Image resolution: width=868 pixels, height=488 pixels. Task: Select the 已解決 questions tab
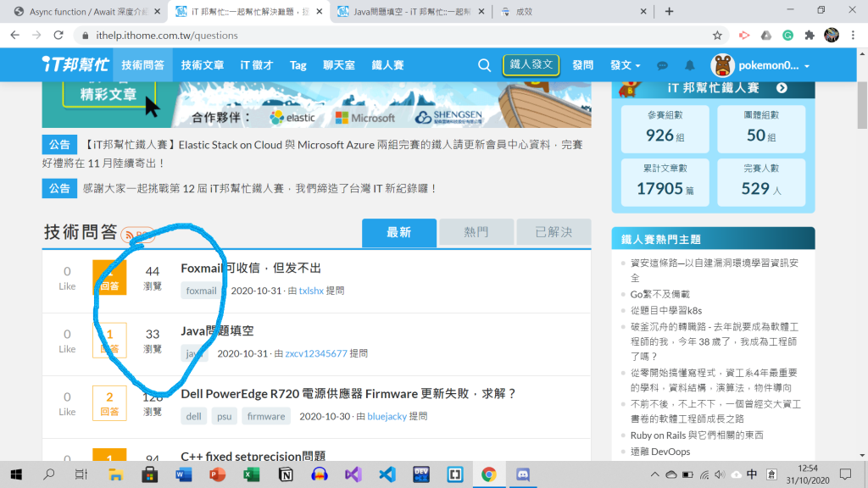click(x=554, y=232)
